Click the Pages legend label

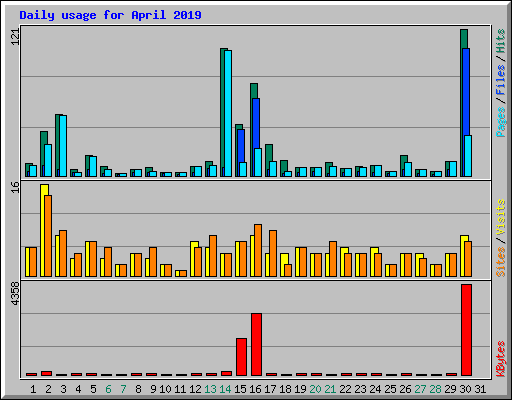[x=500, y=122]
